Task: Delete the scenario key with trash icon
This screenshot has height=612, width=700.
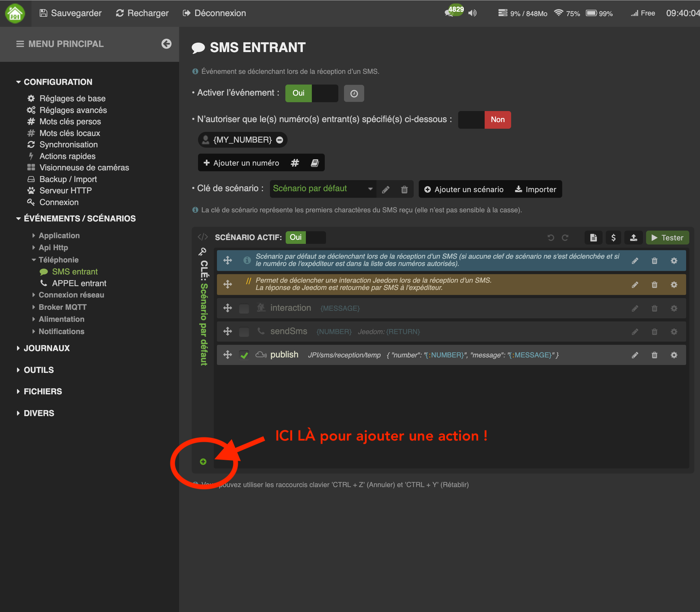Action: pyautogui.click(x=404, y=190)
